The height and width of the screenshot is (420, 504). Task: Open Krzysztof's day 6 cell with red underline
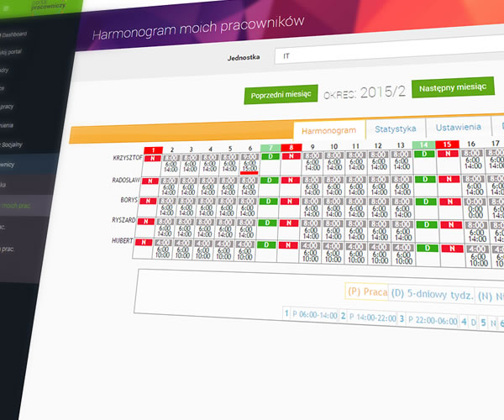(x=249, y=164)
